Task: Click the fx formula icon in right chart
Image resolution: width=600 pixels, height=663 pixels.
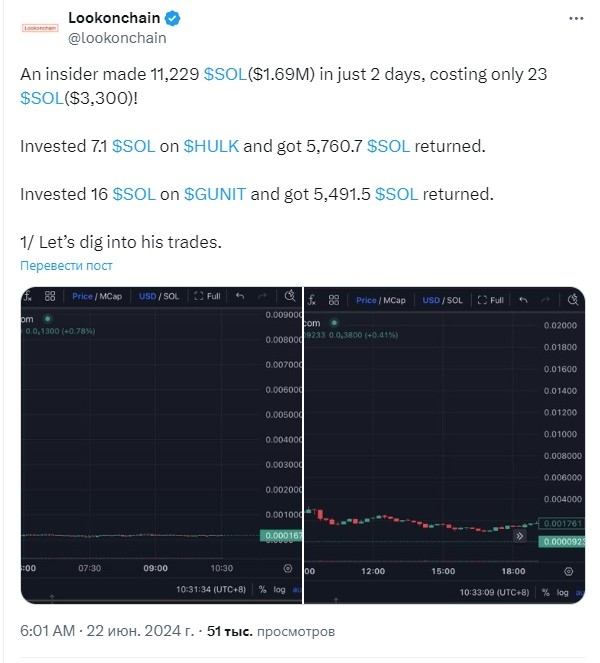Action: [312, 300]
